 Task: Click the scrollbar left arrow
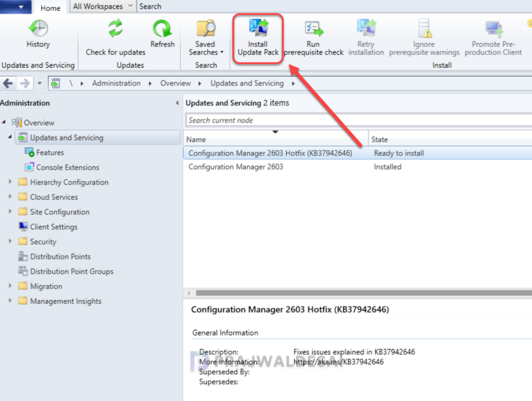pos(189,293)
